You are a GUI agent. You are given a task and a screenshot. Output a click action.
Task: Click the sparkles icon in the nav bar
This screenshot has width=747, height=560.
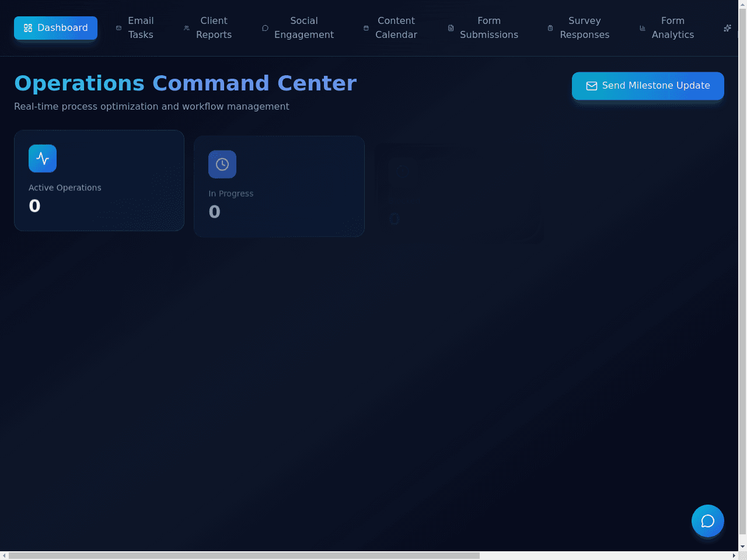[x=727, y=28]
